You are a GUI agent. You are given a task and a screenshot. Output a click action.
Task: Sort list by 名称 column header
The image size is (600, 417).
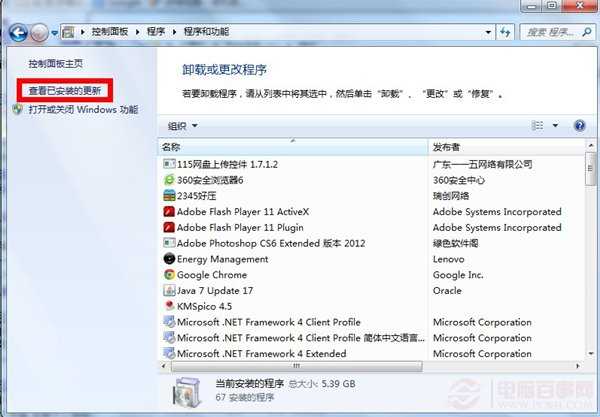(x=293, y=147)
